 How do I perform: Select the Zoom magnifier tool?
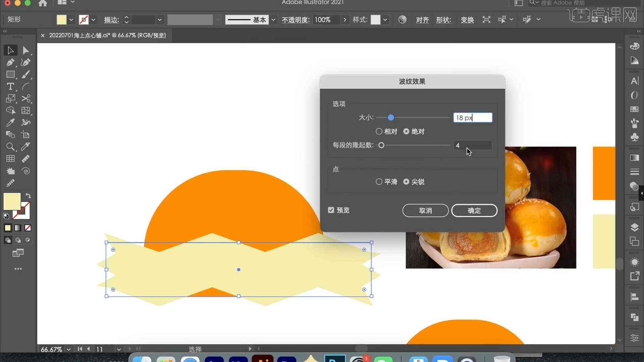[x=10, y=147]
